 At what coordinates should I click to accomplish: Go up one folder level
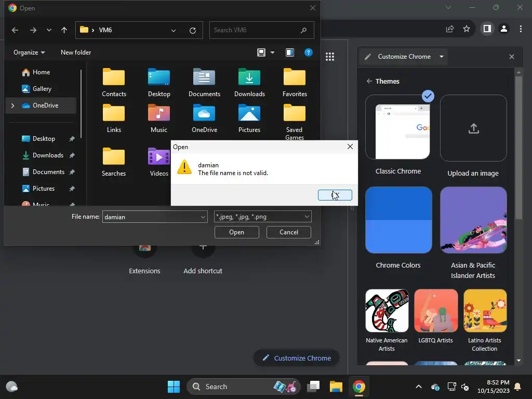point(64,30)
